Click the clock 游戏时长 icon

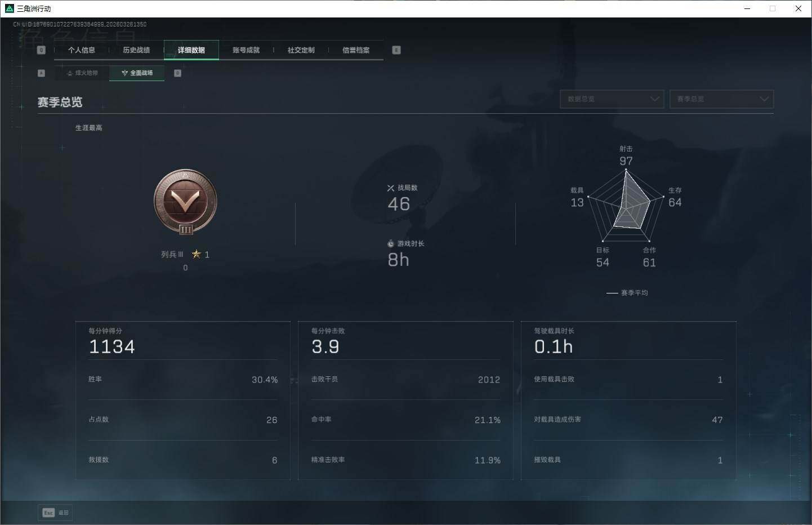coord(391,244)
